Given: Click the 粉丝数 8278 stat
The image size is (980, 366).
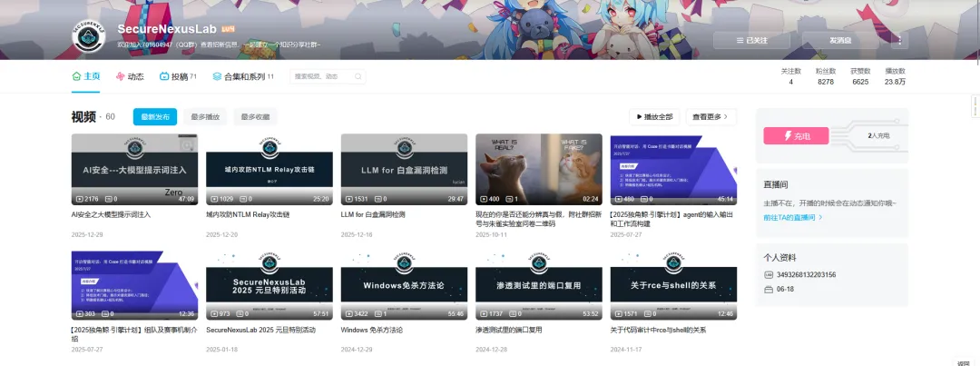Looking at the screenshot, I should point(826,76).
